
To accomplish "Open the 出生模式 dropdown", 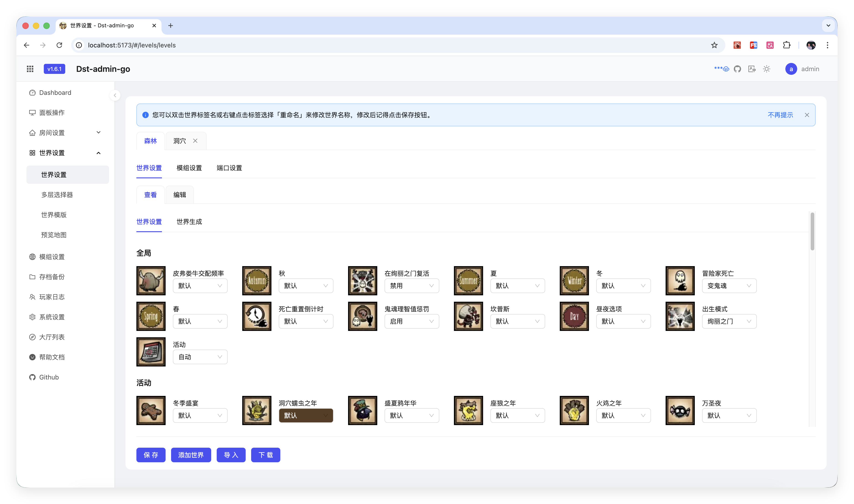I will click(x=729, y=321).
